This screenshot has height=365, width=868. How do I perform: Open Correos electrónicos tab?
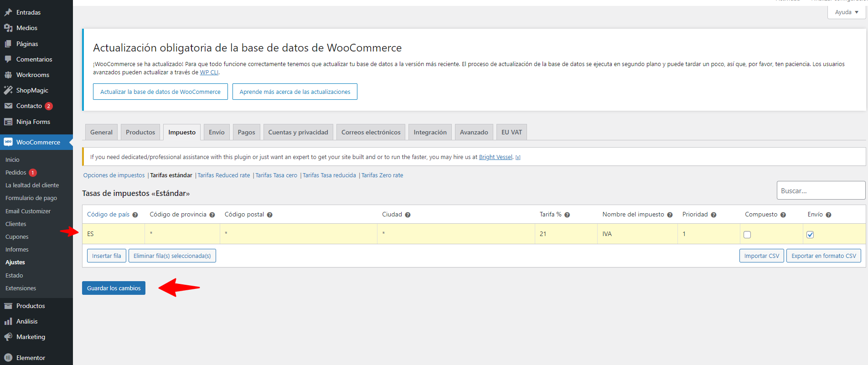point(371,132)
